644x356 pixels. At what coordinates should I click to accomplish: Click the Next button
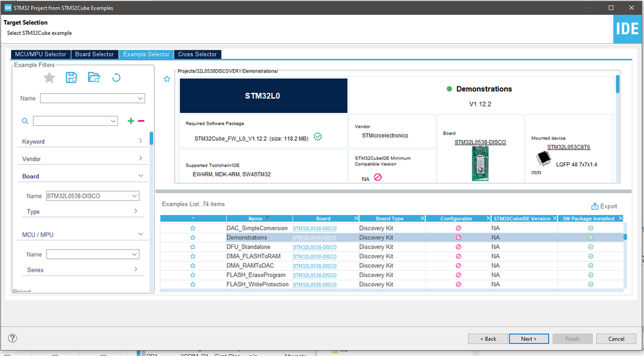point(528,339)
